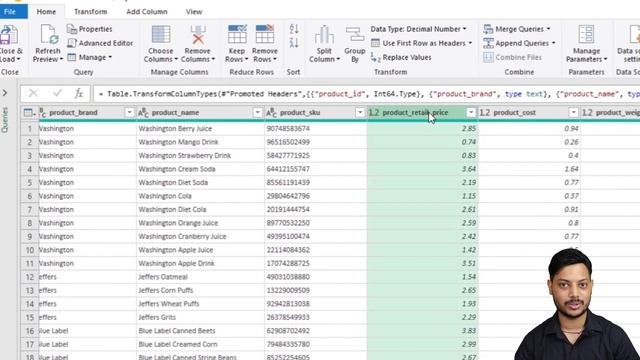The width and height of the screenshot is (640, 360).
Task: Click the Remove Columns icon
Action: pos(198,34)
